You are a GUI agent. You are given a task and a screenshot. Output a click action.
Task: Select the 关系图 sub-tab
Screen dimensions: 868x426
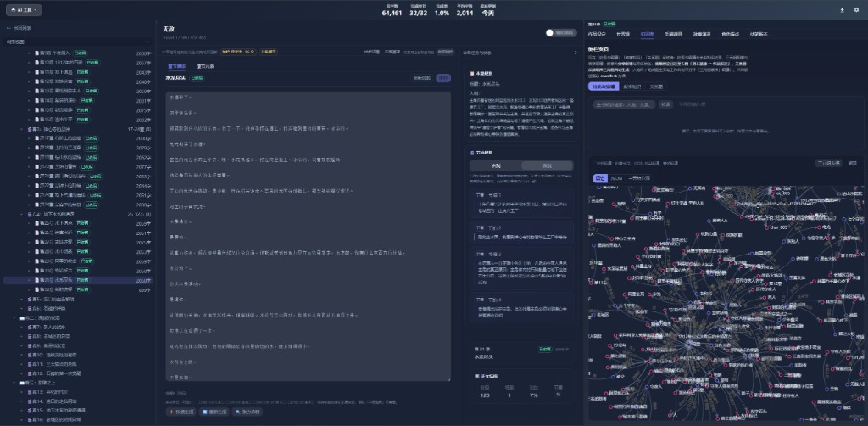tap(656, 87)
